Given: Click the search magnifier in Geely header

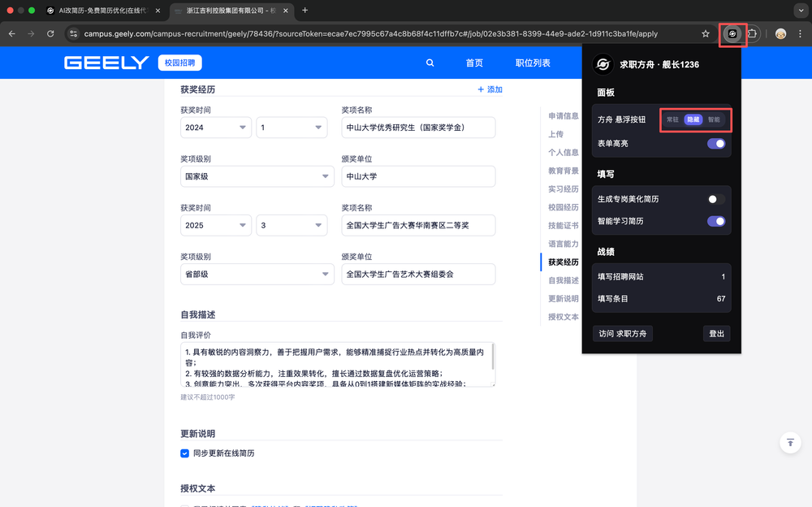Looking at the screenshot, I should (430, 63).
